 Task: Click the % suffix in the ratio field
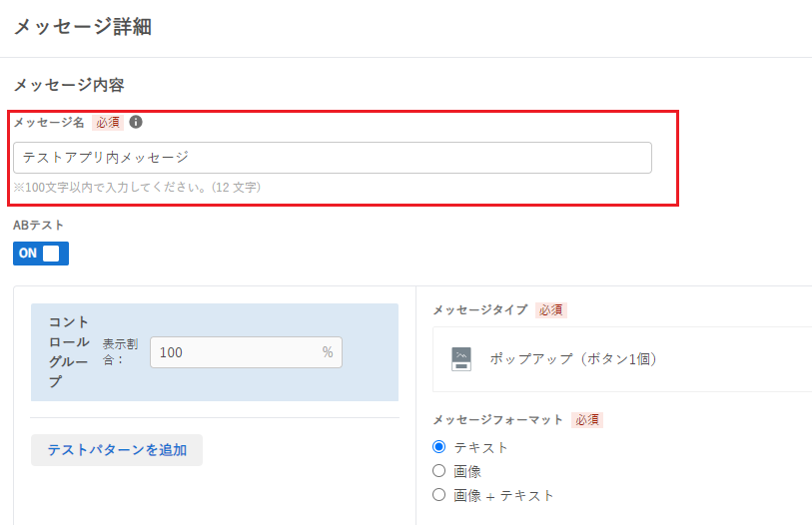[328, 352]
